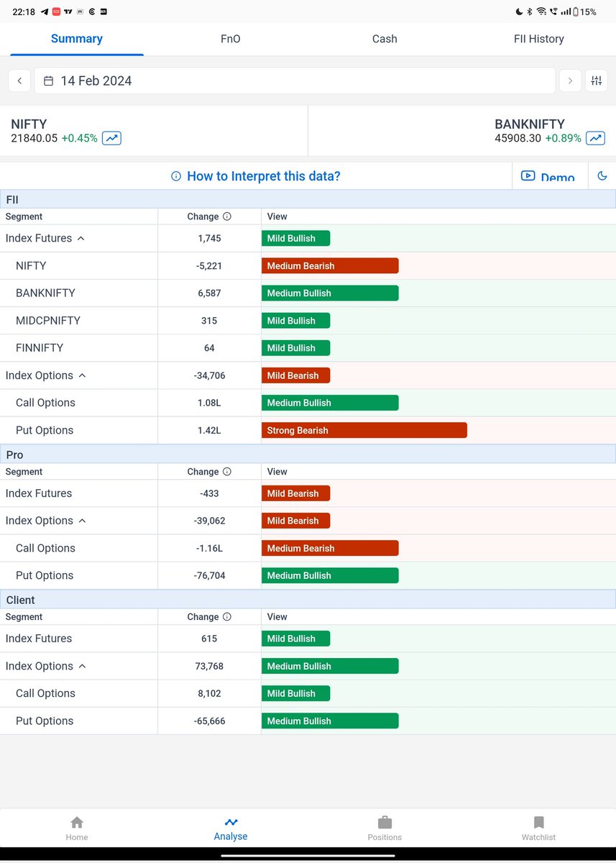The image size is (616, 863).
Task: Open the NIFTY performance chart icon
Action: (x=111, y=137)
